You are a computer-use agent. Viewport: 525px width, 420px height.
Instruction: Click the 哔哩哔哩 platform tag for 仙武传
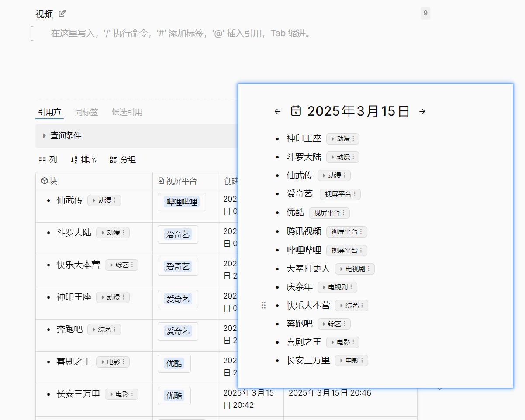182,202
